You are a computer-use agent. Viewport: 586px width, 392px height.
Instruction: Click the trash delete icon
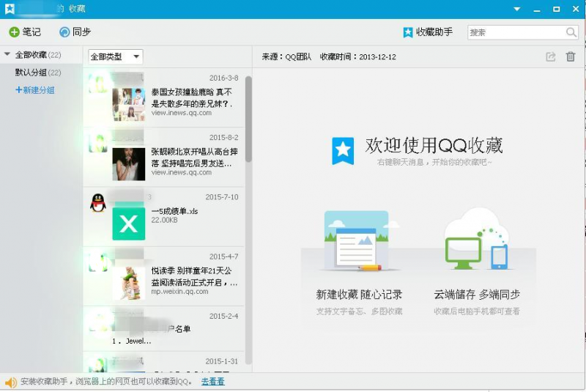pos(571,57)
